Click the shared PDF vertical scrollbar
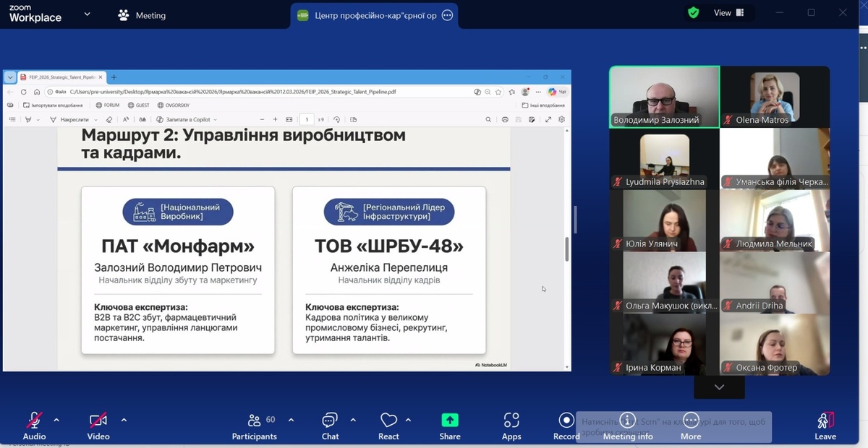This screenshot has height=448, width=868. coord(566,249)
